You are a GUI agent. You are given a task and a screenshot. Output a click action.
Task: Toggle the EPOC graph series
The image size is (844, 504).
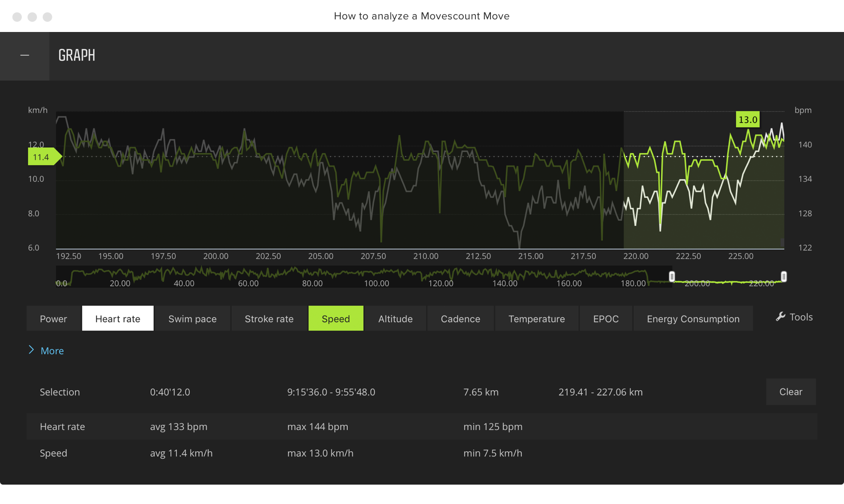point(606,318)
